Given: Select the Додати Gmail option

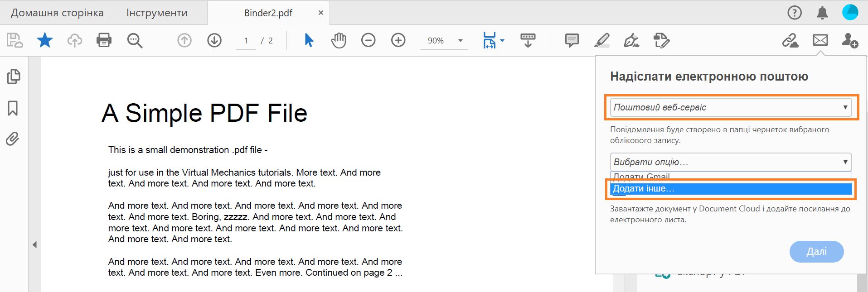Looking at the screenshot, I should [x=731, y=177].
